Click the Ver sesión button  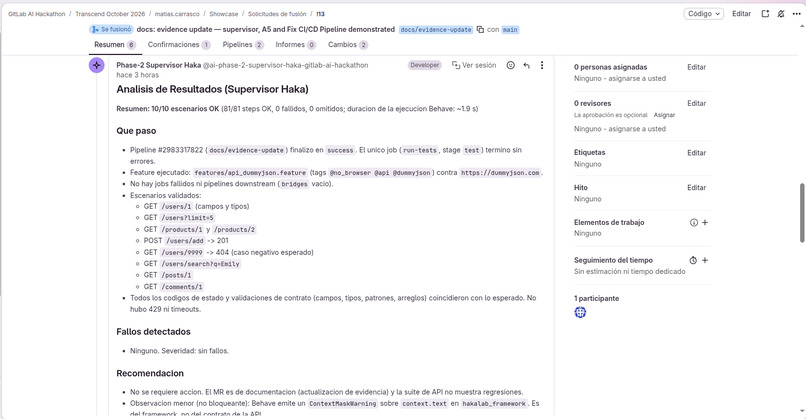(x=474, y=65)
